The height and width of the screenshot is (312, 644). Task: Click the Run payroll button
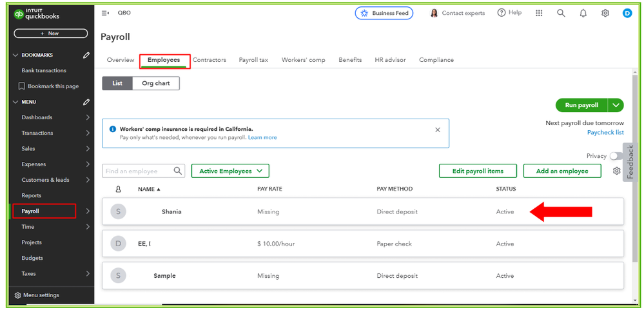click(581, 105)
